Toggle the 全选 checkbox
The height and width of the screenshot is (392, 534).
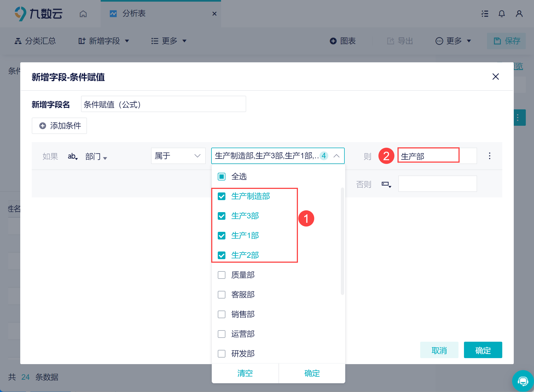coord(222,177)
